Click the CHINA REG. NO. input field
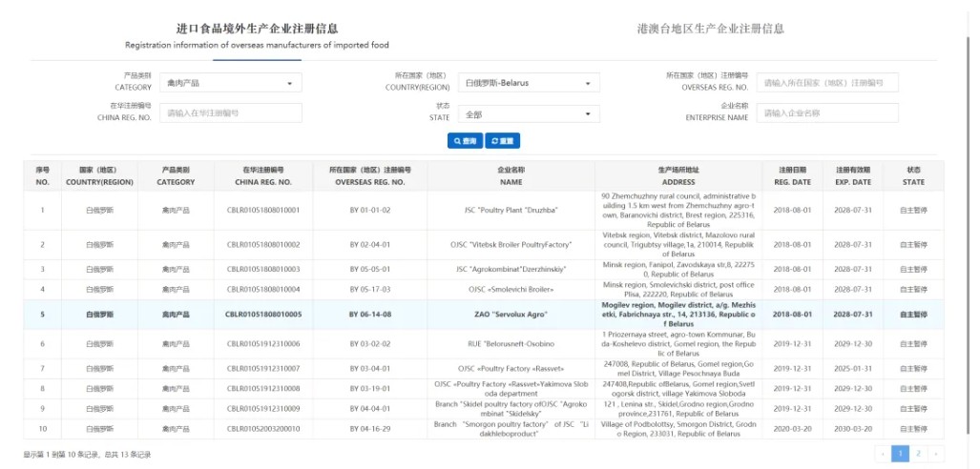Viewport: 980px width, 469px height. tap(231, 113)
